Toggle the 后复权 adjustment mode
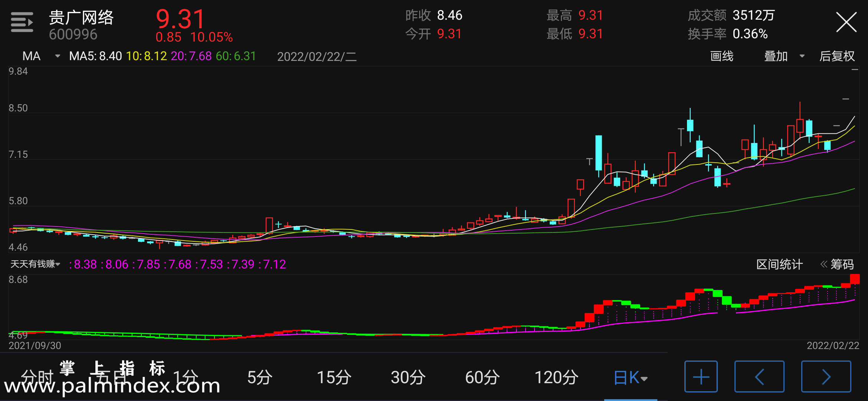This screenshot has width=868, height=401. 837,56
